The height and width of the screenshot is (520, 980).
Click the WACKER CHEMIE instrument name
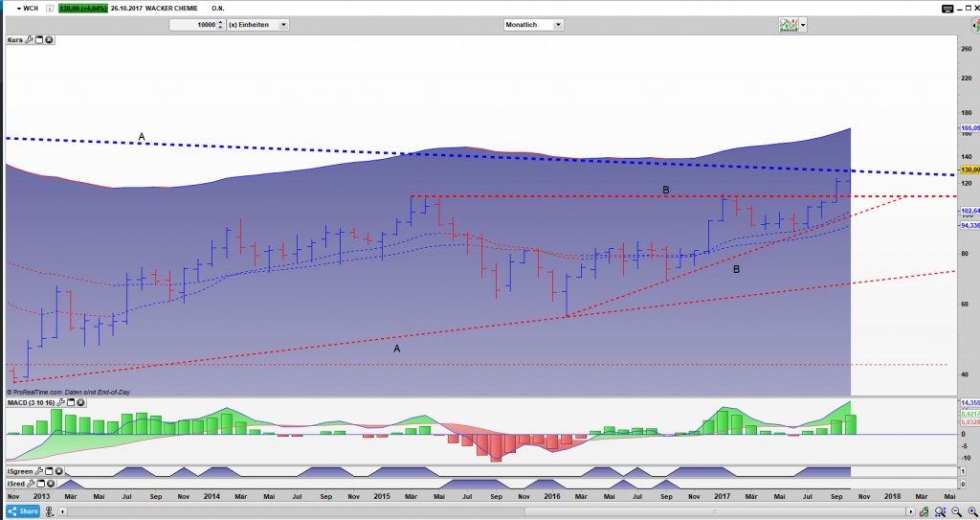coord(172,8)
